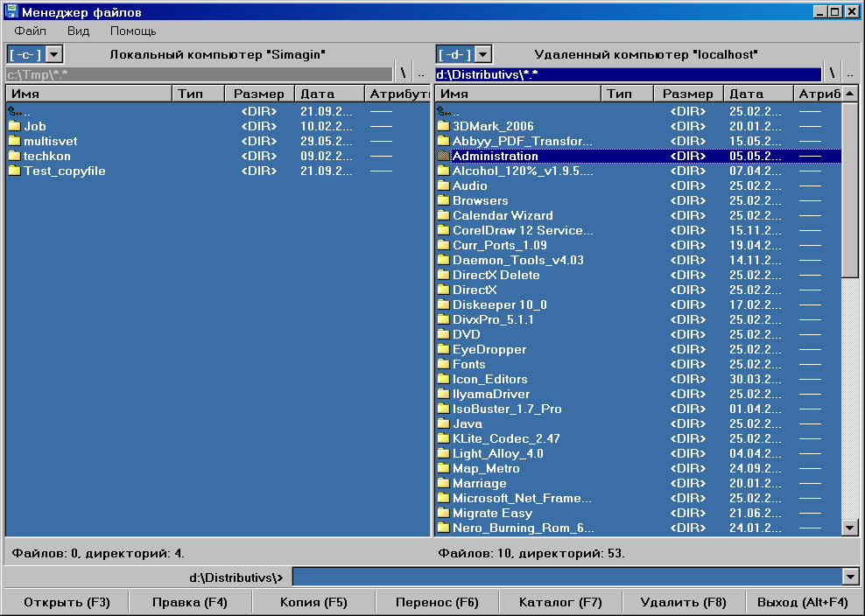Click the DVD folder icon

click(x=444, y=335)
